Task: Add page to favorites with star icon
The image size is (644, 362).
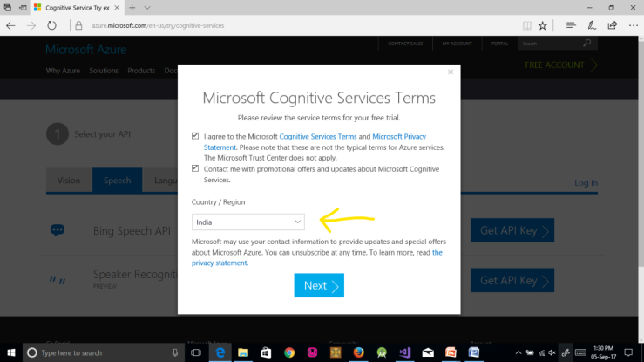Action: (x=543, y=25)
